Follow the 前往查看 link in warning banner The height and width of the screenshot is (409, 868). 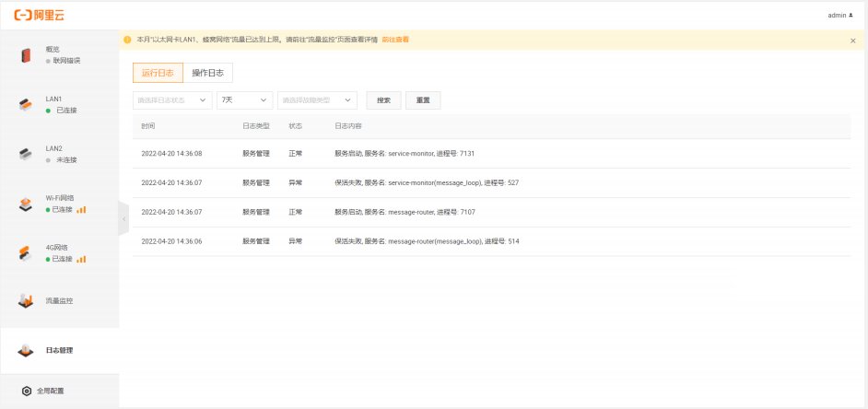[395, 40]
